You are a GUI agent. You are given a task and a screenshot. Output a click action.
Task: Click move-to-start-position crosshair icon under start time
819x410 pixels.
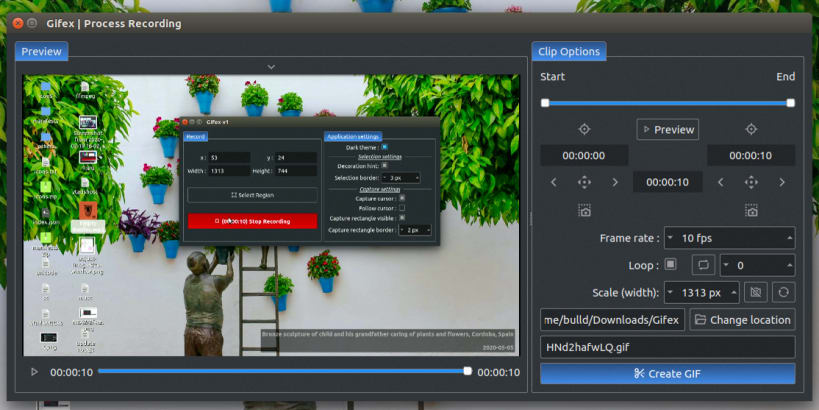click(x=584, y=182)
